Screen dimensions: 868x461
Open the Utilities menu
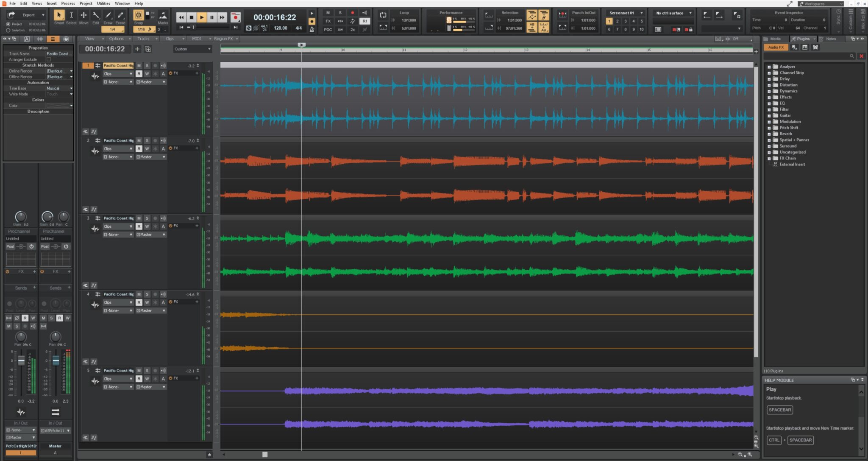(x=103, y=3)
